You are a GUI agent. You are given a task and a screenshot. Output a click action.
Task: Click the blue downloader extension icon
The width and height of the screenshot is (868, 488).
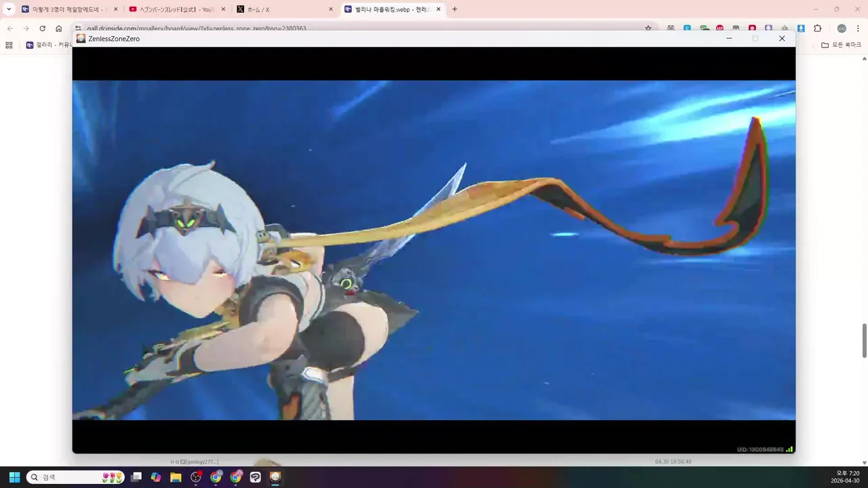pyautogui.click(x=801, y=28)
